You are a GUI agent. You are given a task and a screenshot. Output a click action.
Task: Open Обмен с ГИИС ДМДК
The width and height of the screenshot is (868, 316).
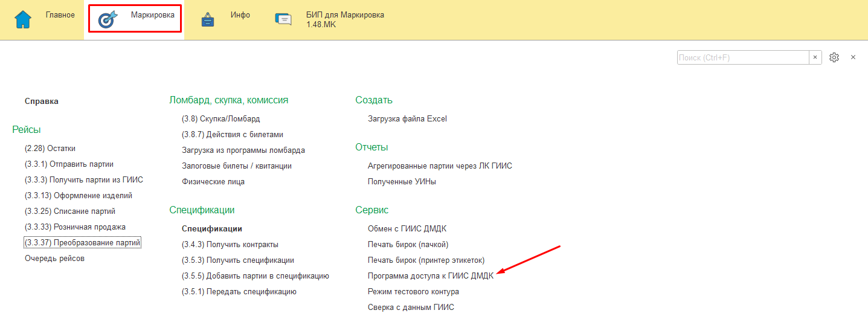click(x=407, y=229)
